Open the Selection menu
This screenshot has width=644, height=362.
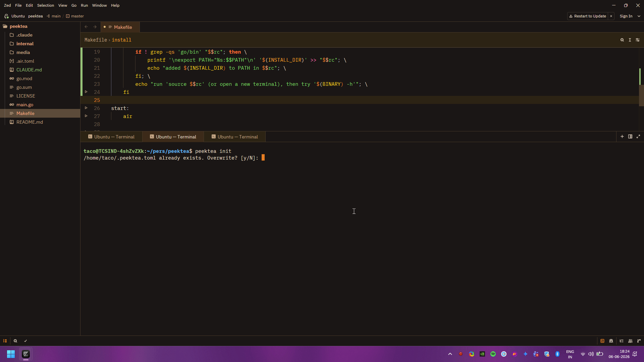coord(46,5)
